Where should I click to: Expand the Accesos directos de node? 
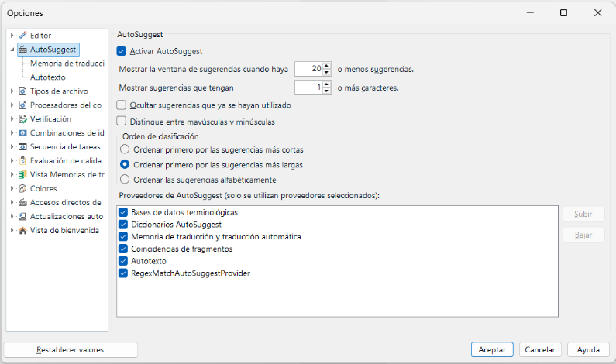(12, 203)
